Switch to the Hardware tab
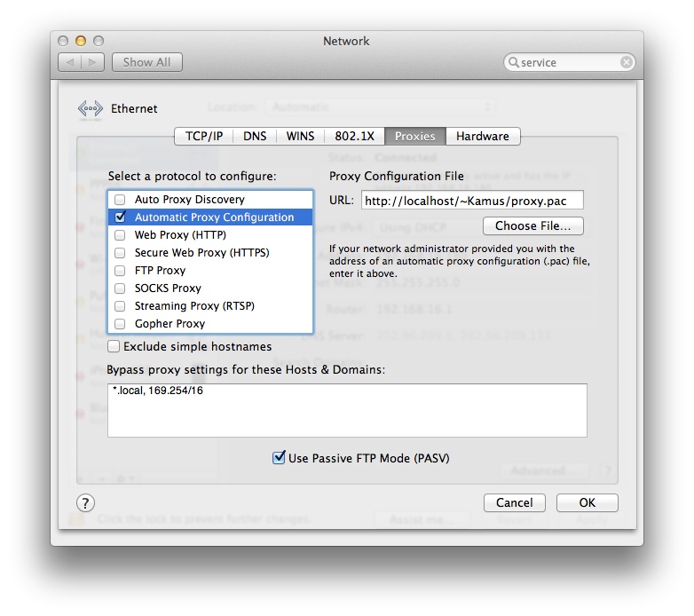 click(483, 137)
